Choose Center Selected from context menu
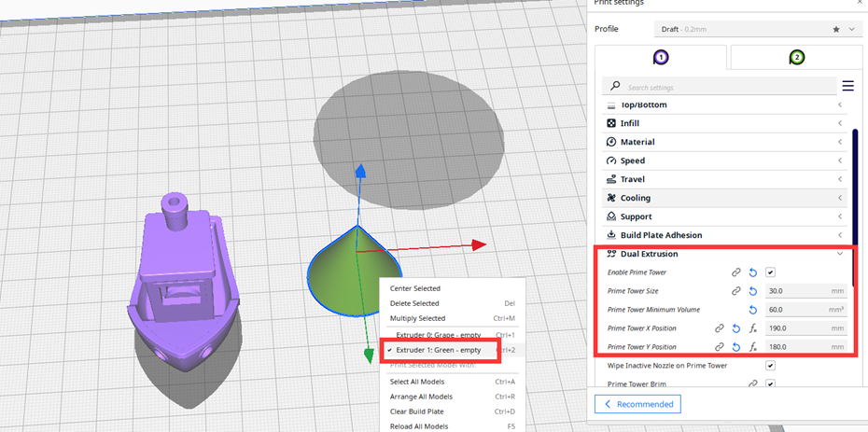Screen dimensions: 868x432 tap(453, 288)
